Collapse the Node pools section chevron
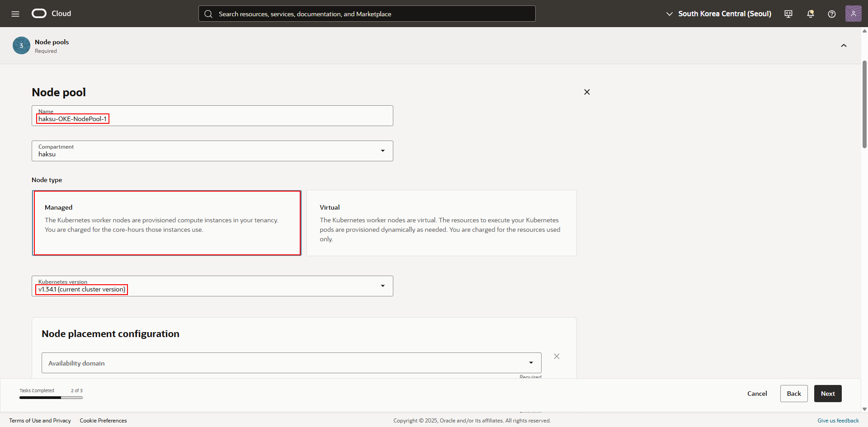This screenshot has width=868, height=427. tap(844, 46)
